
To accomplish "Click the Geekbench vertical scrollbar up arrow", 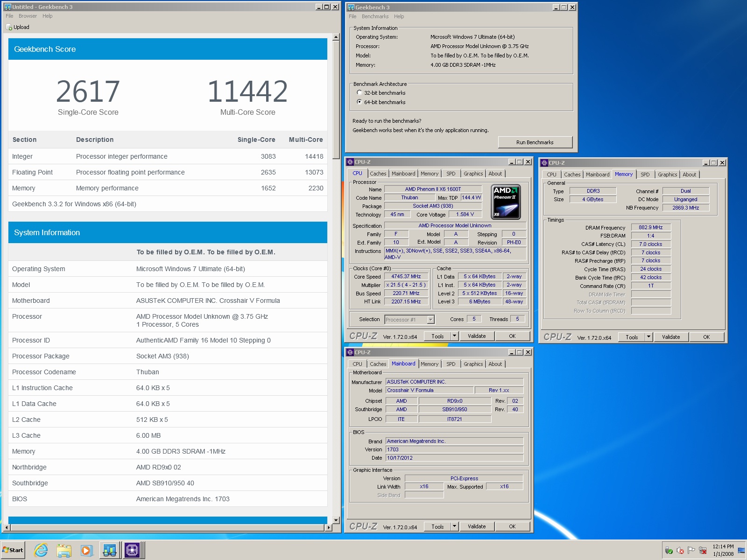I will 336,37.
